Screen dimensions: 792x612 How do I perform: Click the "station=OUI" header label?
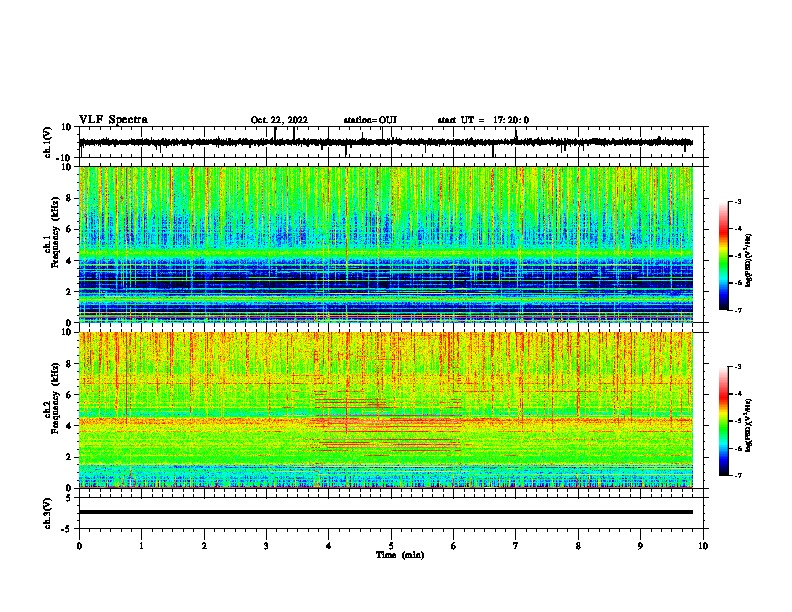[370, 120]
